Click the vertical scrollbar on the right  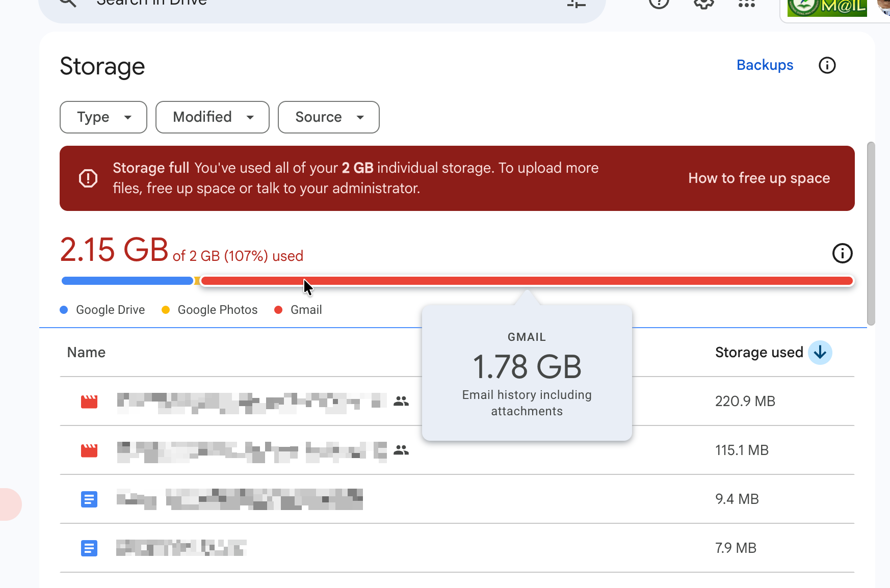tap(871, 233)
